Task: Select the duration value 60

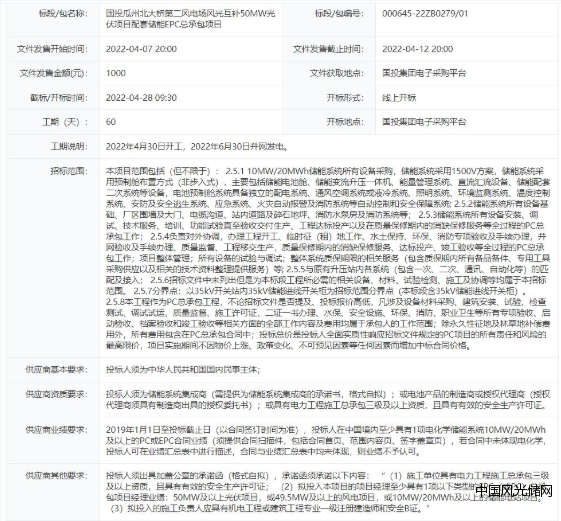Action: (111, 122)
